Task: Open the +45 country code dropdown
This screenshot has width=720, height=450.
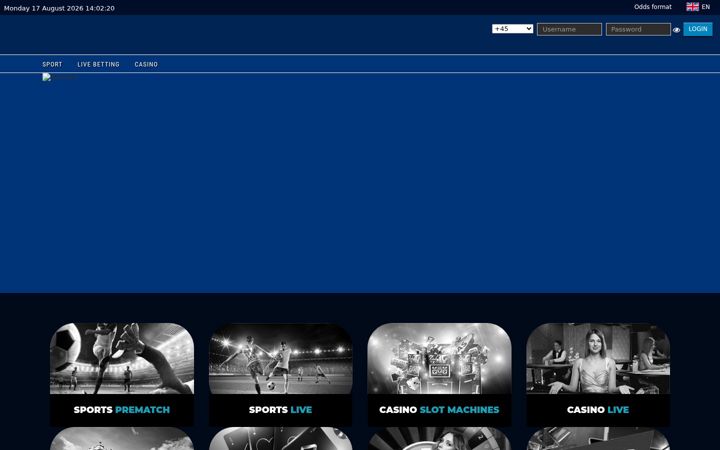Action: tap(512, 29)
